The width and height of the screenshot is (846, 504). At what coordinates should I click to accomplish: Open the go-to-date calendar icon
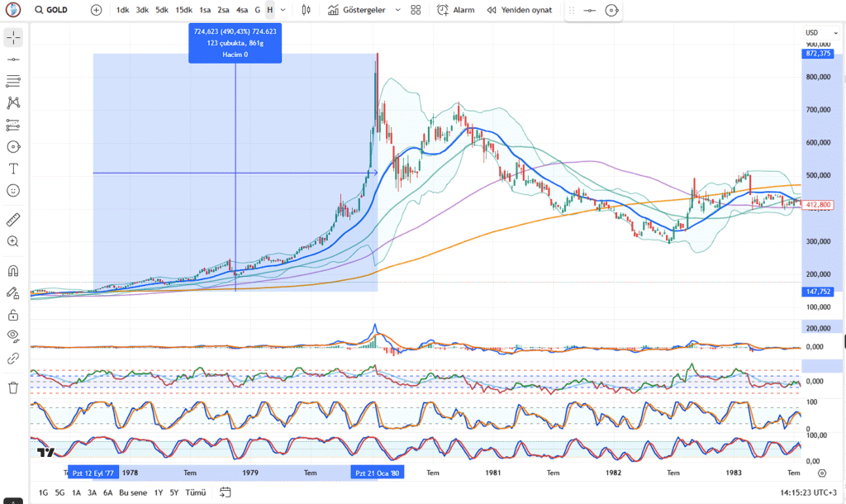(x=226, y=492)
